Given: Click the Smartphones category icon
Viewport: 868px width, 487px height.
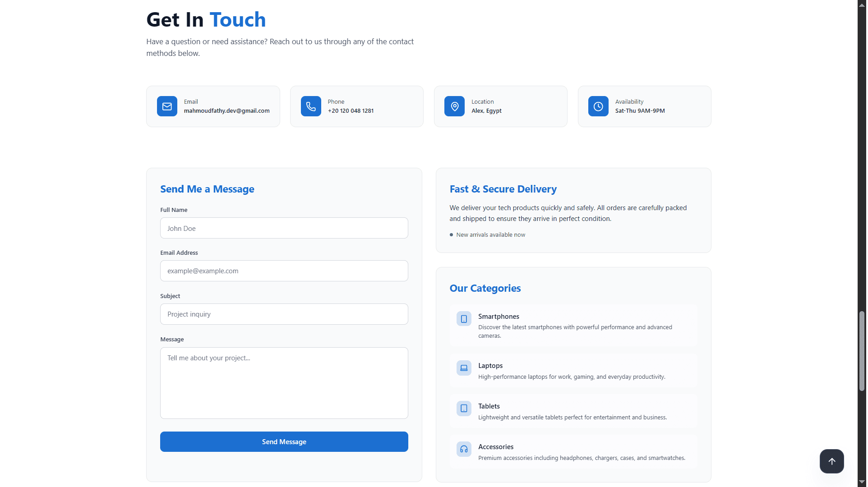Looking at the screenshot, I should click(x=464, y=319).
